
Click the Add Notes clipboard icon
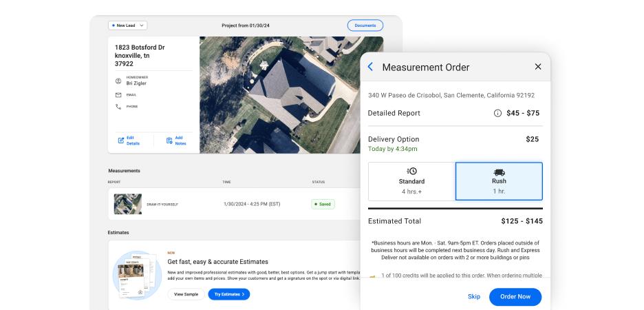[x=169, y=141]
